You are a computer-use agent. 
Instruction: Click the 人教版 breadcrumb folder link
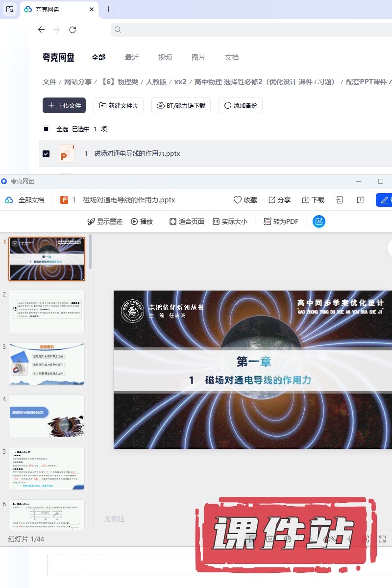click(x=156, y=82)
